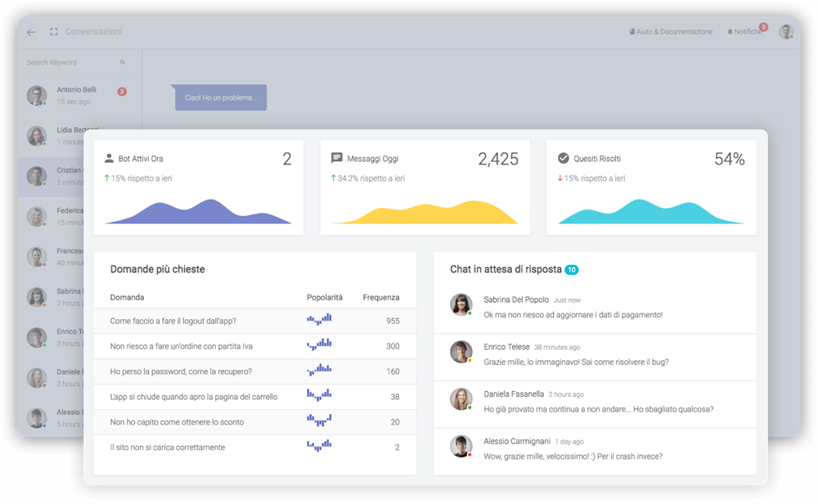This screenshot has height=504, width=818.
Task: Select row 'Come faccio a fare il logout dall'app?'
Action: coord(254,321)
